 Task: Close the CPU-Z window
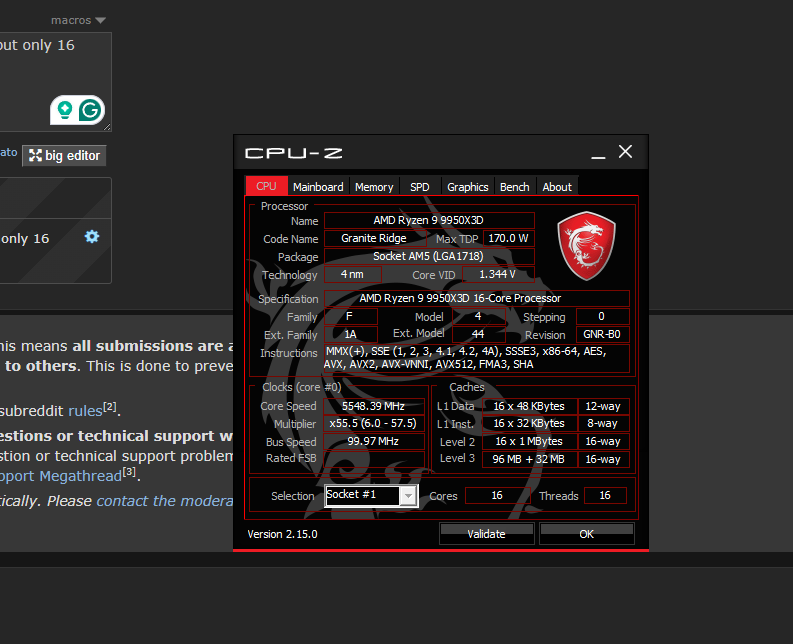(625, 151)
